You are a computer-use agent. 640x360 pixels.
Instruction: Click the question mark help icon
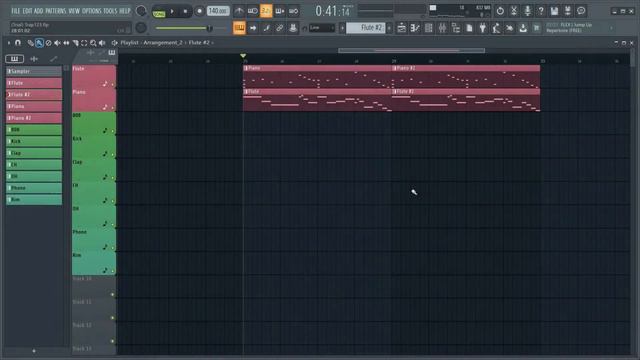pos(541,11)
